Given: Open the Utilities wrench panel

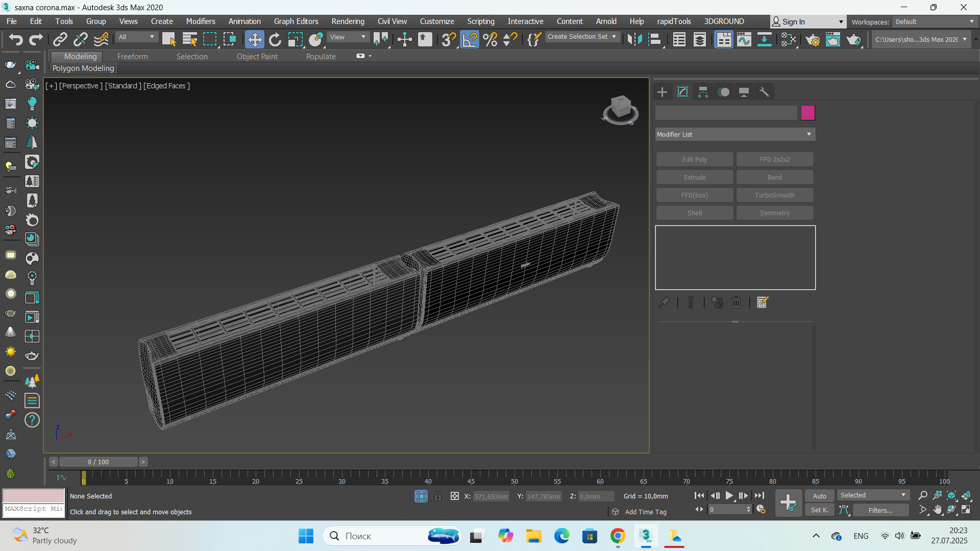Looking at the screenshot, I should coord(764,92).
